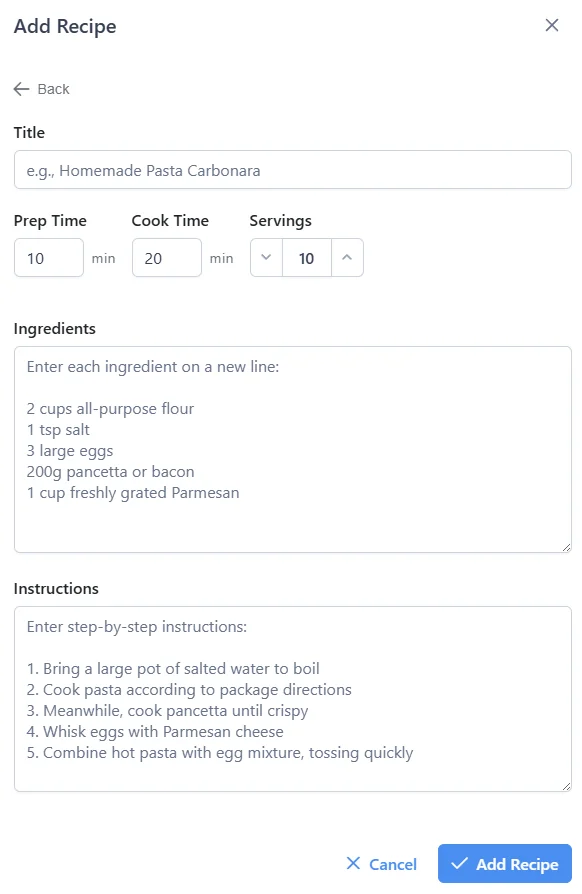Click the X icon to close the dialog
Image resolution: width=582 pixels, height=894 pixels.
click(552, 25)
